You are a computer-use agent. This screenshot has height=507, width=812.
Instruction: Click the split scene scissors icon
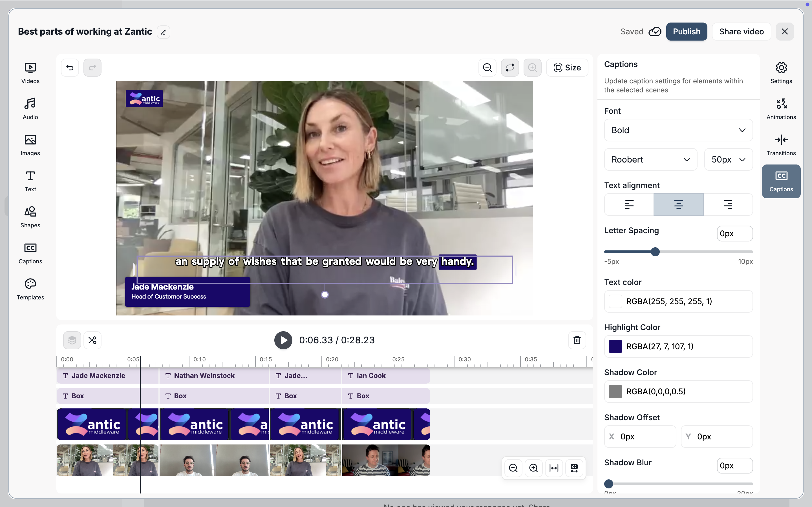(92, 340)
